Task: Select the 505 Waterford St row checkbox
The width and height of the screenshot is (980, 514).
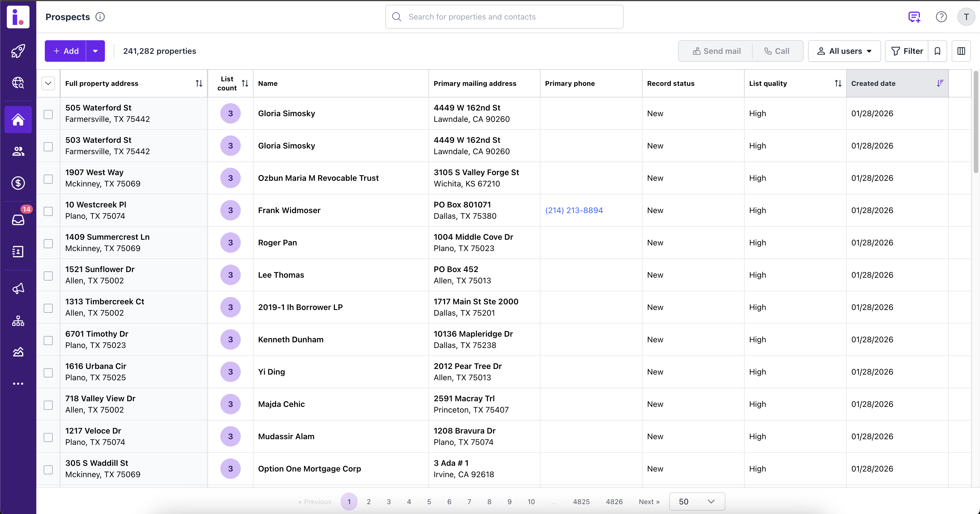Action: [48, 114]
